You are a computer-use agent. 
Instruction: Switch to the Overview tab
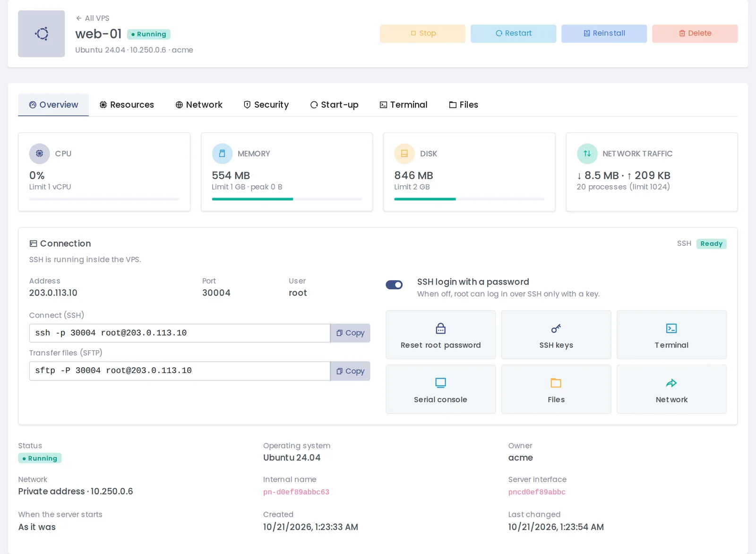click(x=53, y=104)
